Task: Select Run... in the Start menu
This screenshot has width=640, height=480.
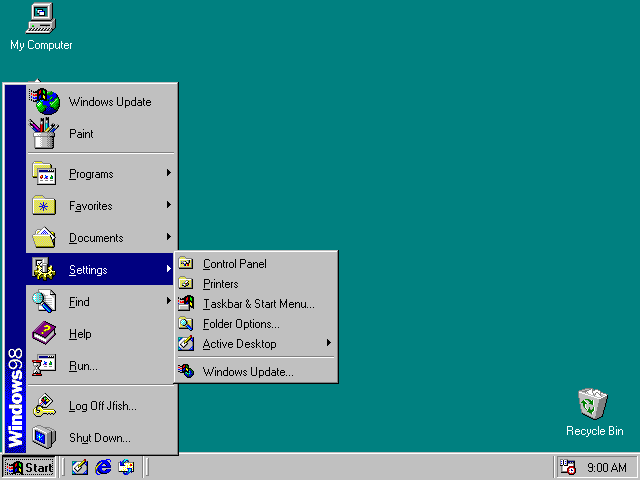Action: click(102, 365)
